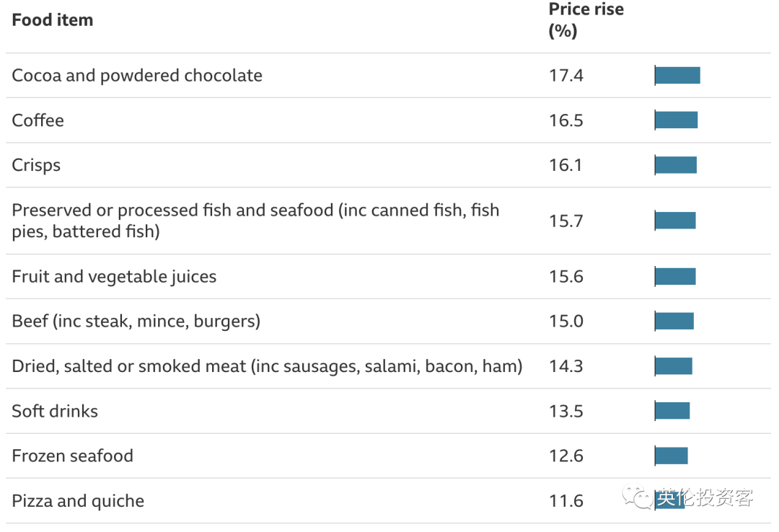Viewport: 779px width, 532px height.
Task: Select the Beef row label
Action: (136, 321)
